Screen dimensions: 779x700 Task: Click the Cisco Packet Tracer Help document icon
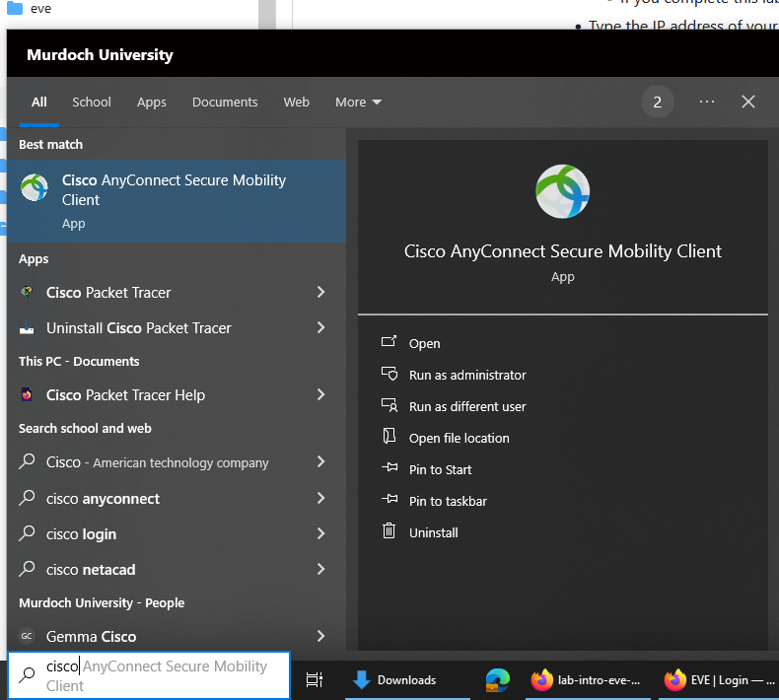27,395
